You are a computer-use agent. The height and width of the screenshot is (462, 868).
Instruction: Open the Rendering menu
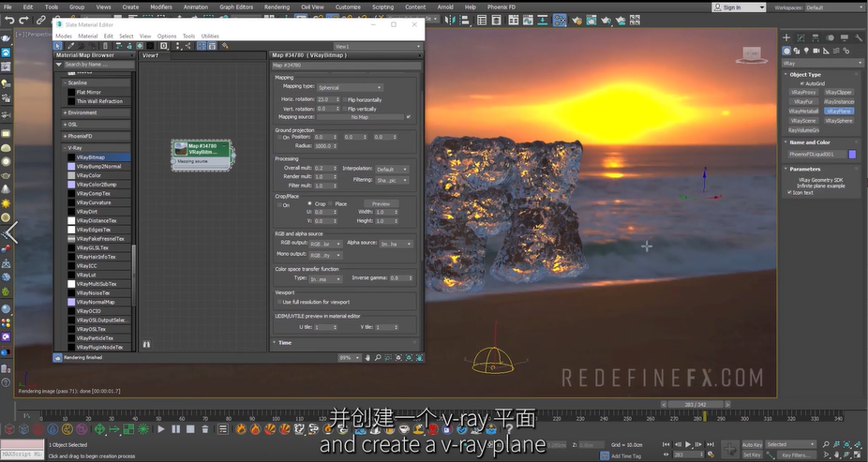click(277, 7)
